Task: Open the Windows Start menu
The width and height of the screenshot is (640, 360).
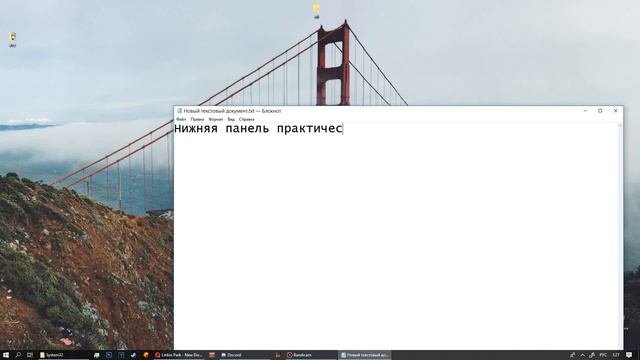Action: [x=6, y=355]
